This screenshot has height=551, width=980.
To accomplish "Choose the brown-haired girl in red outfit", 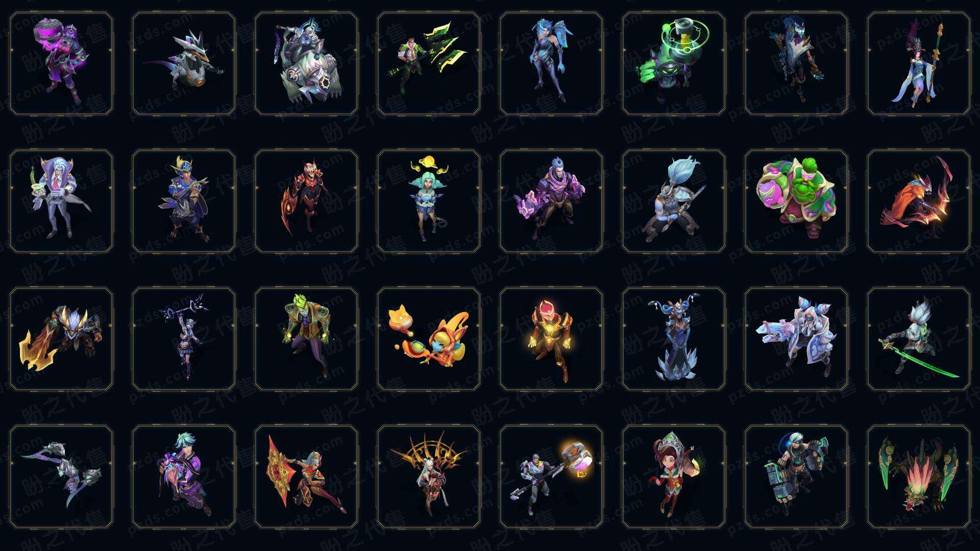I will pos(674,477).
